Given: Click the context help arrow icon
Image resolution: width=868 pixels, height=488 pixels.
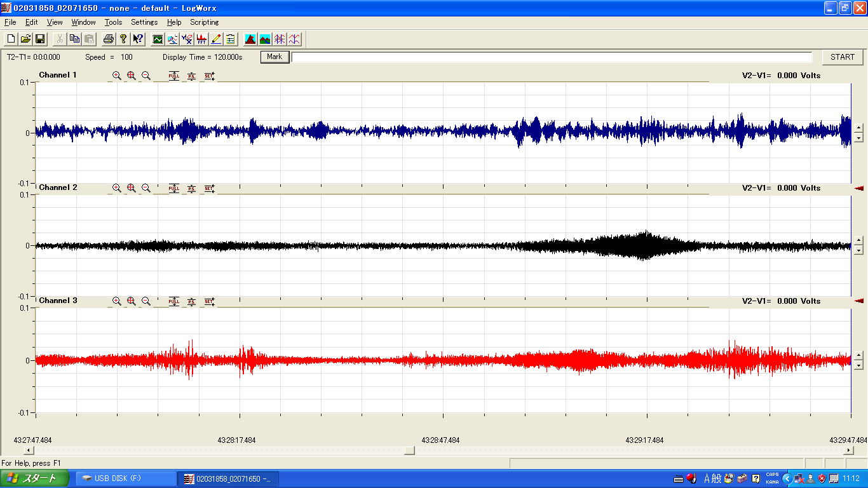Looking at the screenshot, I should tap(138, 39).
